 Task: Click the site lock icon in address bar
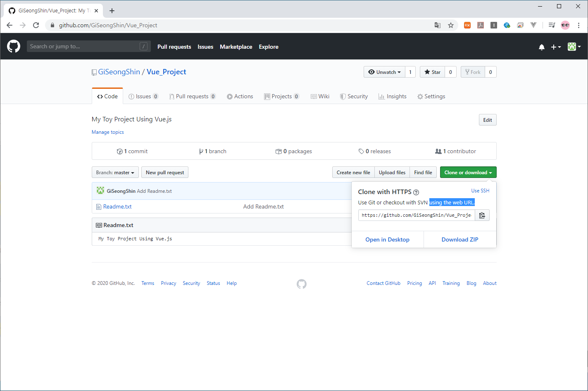coord(52,25)
